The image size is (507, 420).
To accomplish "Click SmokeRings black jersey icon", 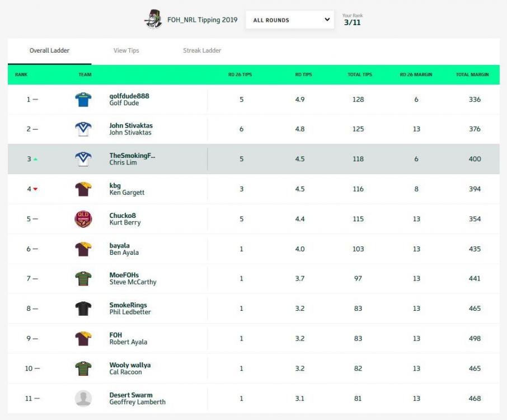I will pos(83,309).
